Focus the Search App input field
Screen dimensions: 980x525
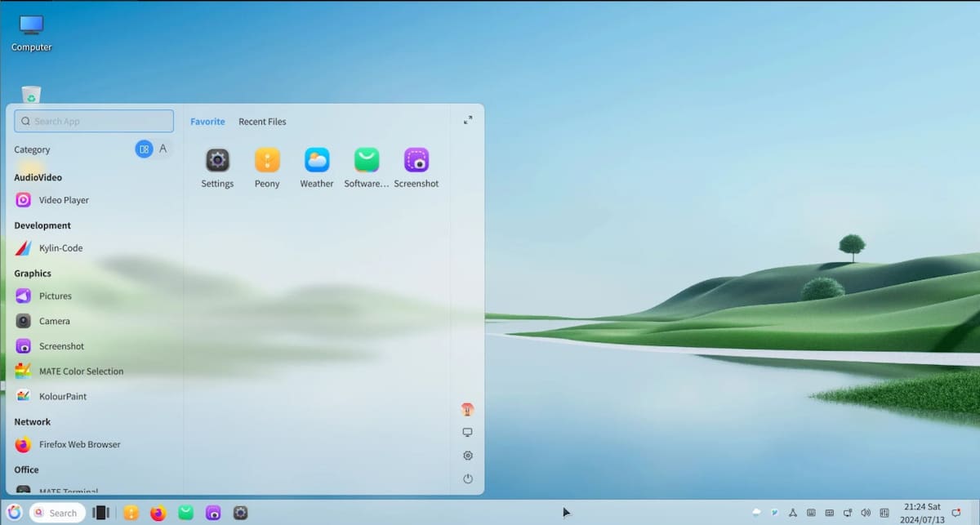(x=94, y=122)
